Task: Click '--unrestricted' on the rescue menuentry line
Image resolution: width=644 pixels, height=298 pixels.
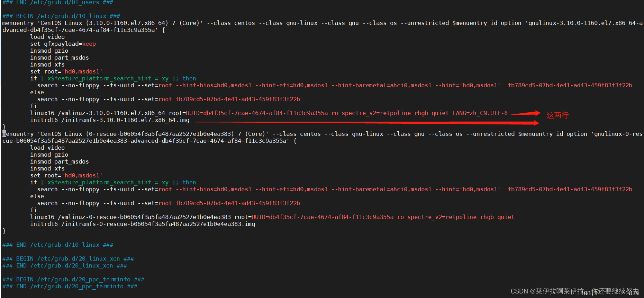Action: tap(490, 134)
